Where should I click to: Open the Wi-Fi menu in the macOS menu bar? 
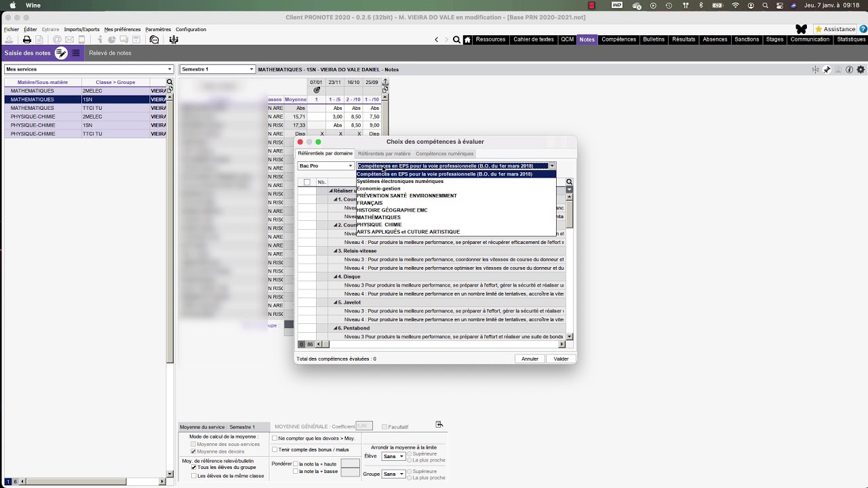(736, 5)
